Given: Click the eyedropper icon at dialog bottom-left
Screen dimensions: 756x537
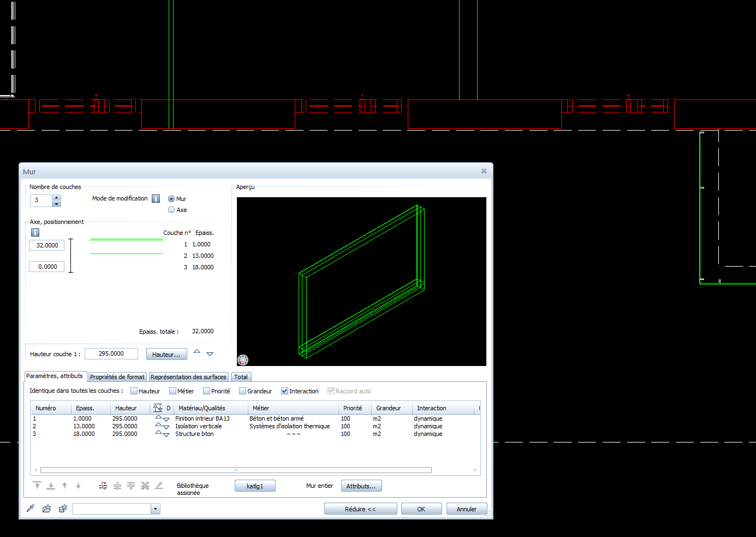Looking at the screenshot, I should coord(31,509).
